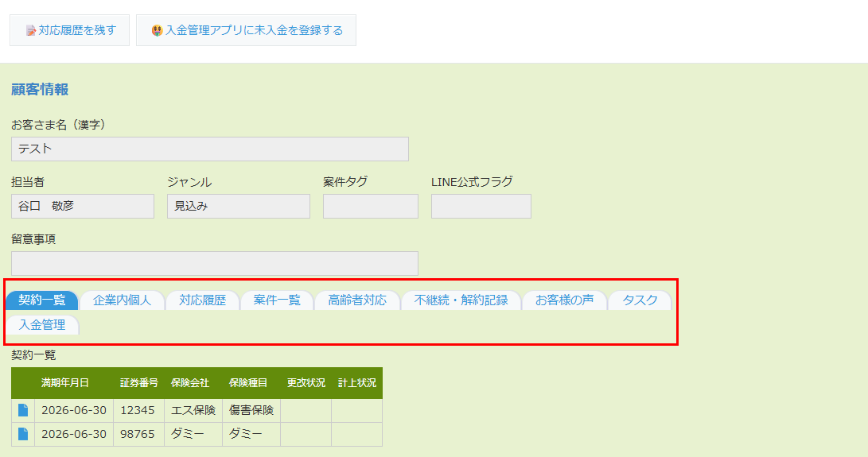Click the ジャンル field showing 見込み

tap(239, 206)
